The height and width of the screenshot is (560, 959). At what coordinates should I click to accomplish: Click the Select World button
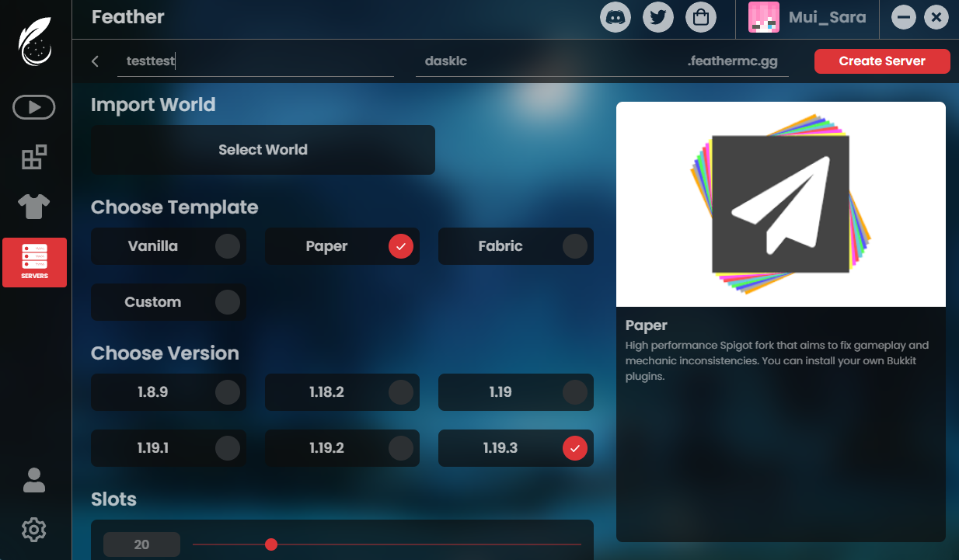(x=263, y=150)
